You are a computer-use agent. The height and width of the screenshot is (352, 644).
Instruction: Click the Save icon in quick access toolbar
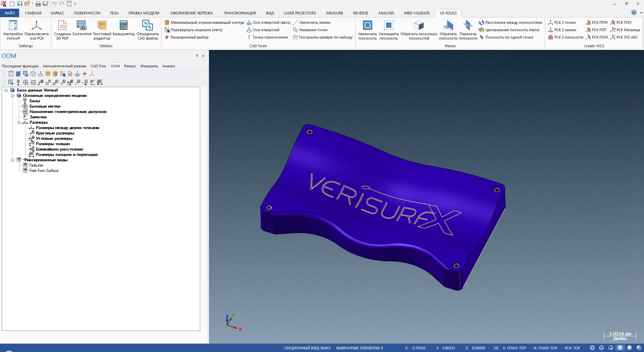tap(19, 4)
